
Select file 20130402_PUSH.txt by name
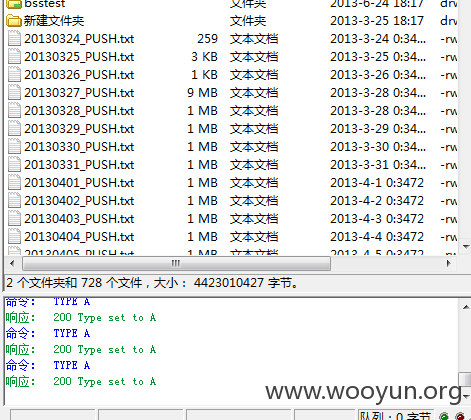(79, 201)
